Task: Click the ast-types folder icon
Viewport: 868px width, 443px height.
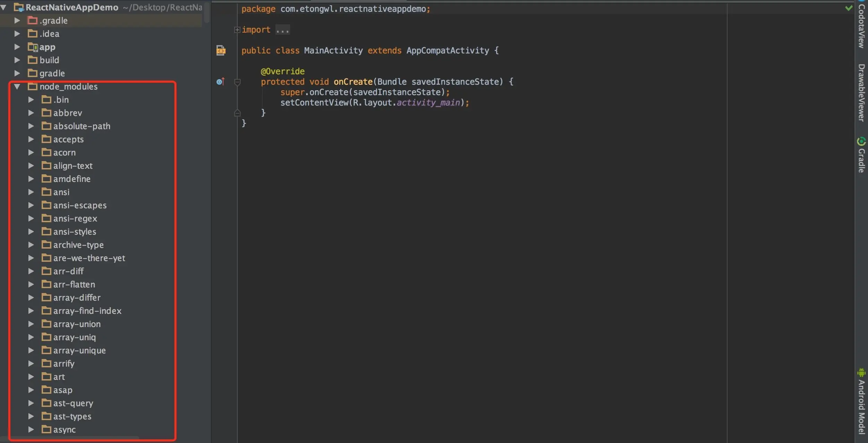Action: coord(46,416)
